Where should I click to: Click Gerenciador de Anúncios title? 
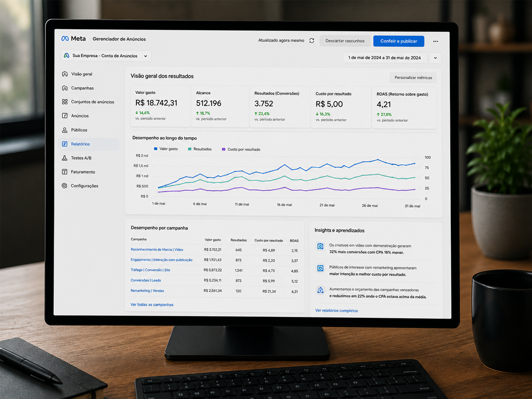click(119, 39)
